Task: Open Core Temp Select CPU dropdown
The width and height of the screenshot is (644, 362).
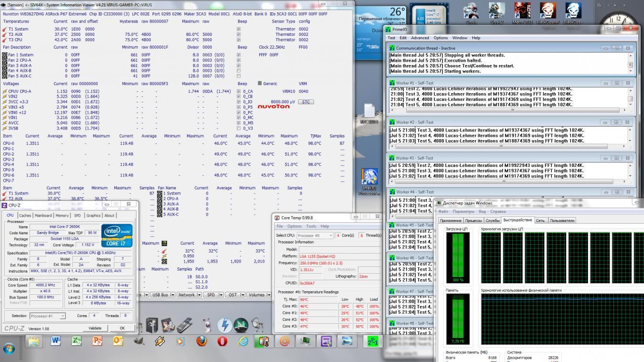Action: 314,235
